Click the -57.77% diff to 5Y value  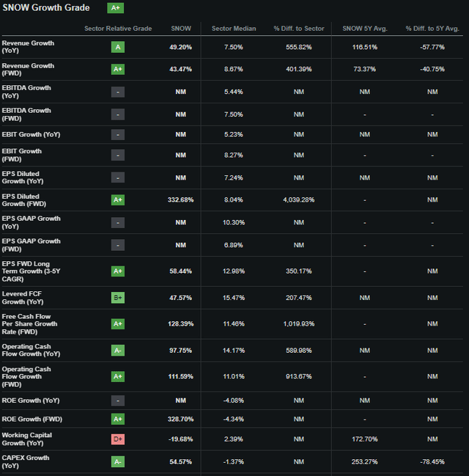[x=432, y=47]
